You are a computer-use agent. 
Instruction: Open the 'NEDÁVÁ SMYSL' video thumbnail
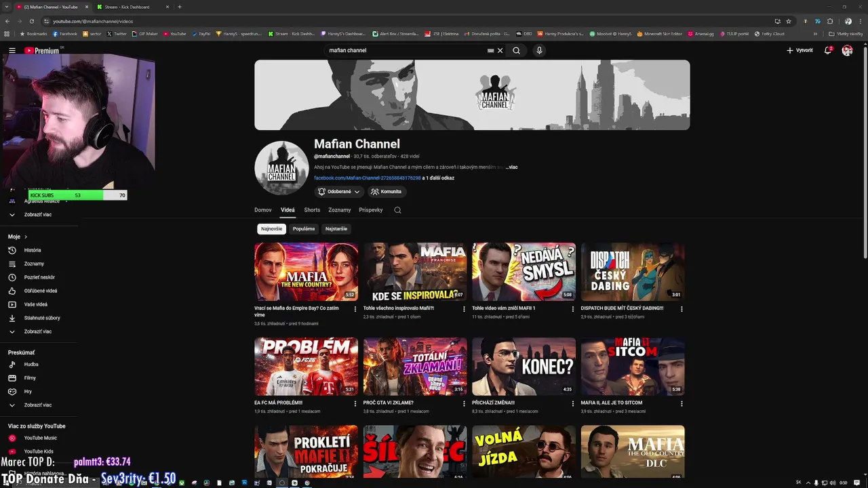pyautogui.click(x=524, y=272)
